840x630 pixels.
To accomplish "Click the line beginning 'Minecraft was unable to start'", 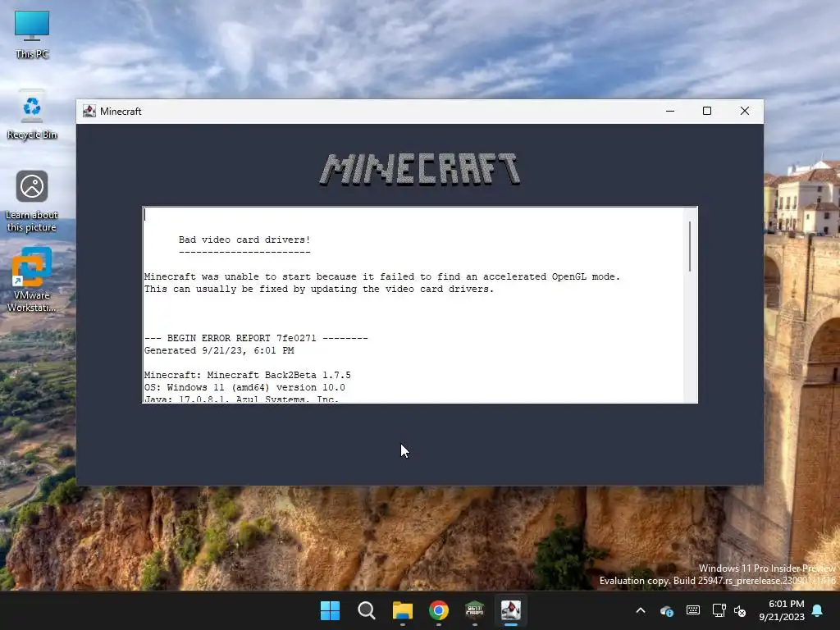I will pyautogui.click(x=382, y=276).
